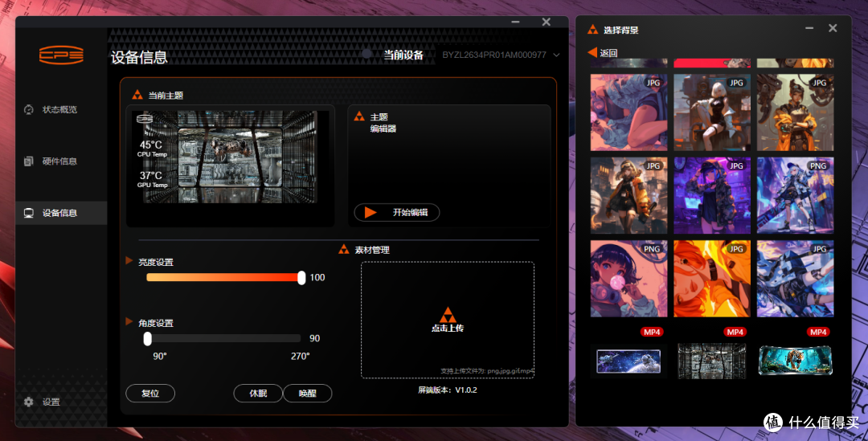This screenshot has height=441, width=868.
Task: Select the JPG girl in yellow coat city thumbnail
Action: click(628, 195)
